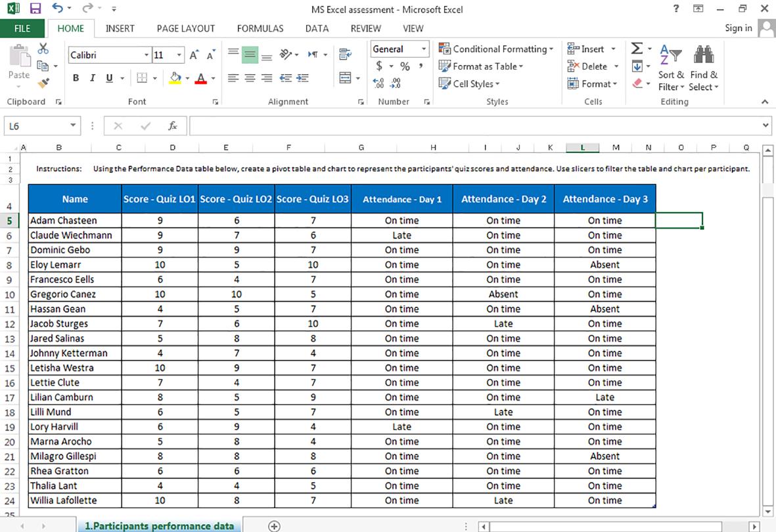Open the General number format dropdown
This screenshot has width=776, height=532.
tap(424, 49)
